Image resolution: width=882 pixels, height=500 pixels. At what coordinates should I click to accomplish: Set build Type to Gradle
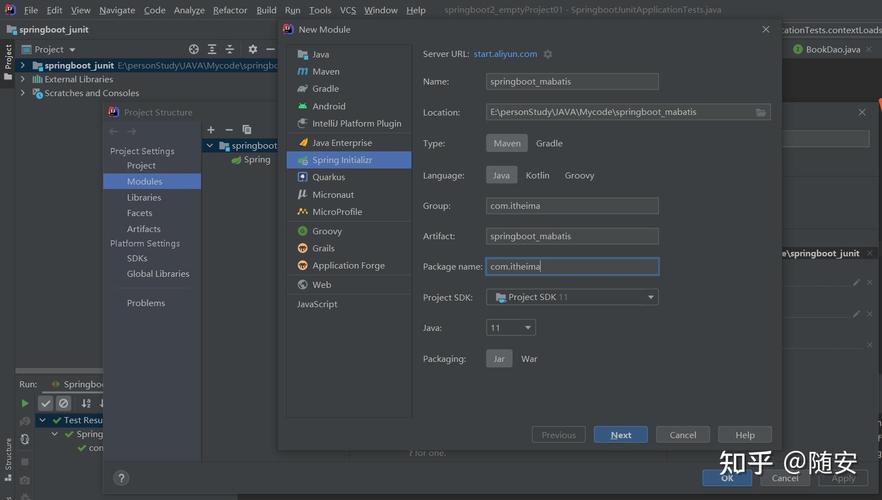[549, 144]
